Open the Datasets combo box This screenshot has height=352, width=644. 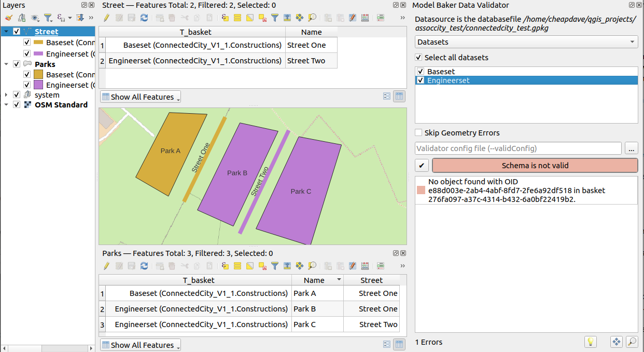pos(526,42)
